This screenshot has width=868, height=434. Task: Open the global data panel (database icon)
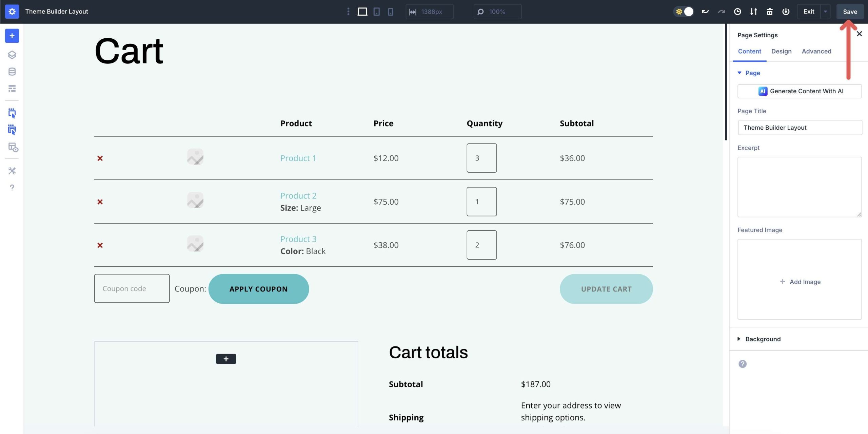(12, 71)
